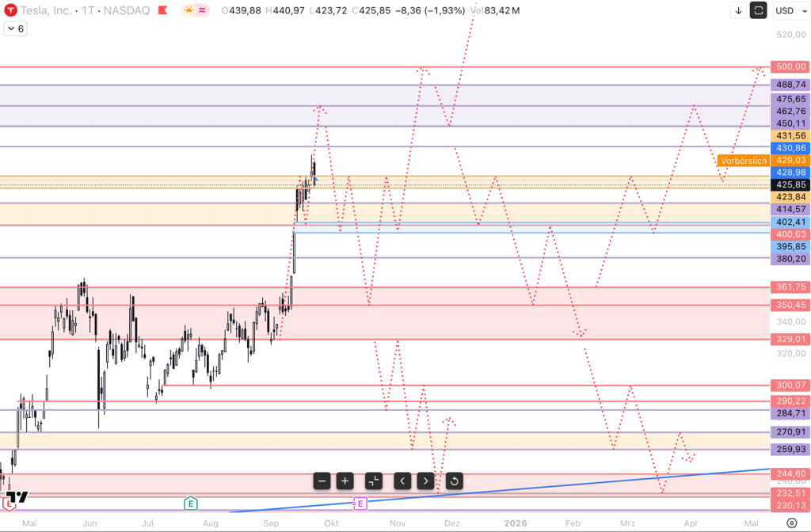Image resolution: width=811 pixels, height=532 pixels.
Task: Toggle the down arrow scale button
Action: coord(738,10)
